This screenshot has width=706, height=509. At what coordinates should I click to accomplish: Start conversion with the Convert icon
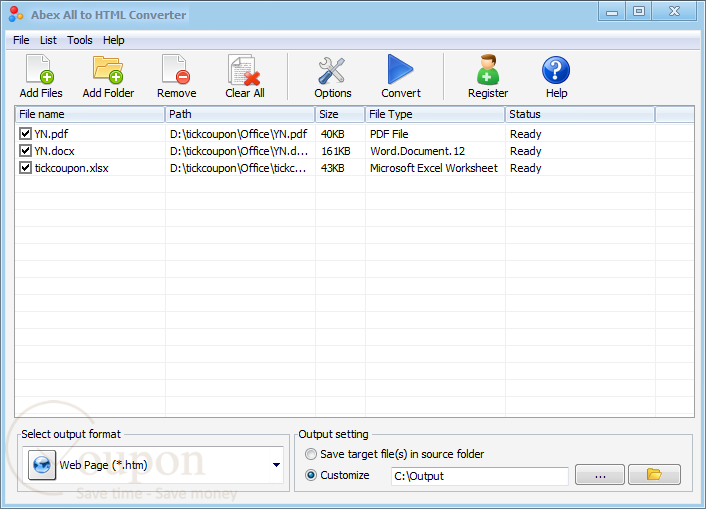tap(400, 69)
